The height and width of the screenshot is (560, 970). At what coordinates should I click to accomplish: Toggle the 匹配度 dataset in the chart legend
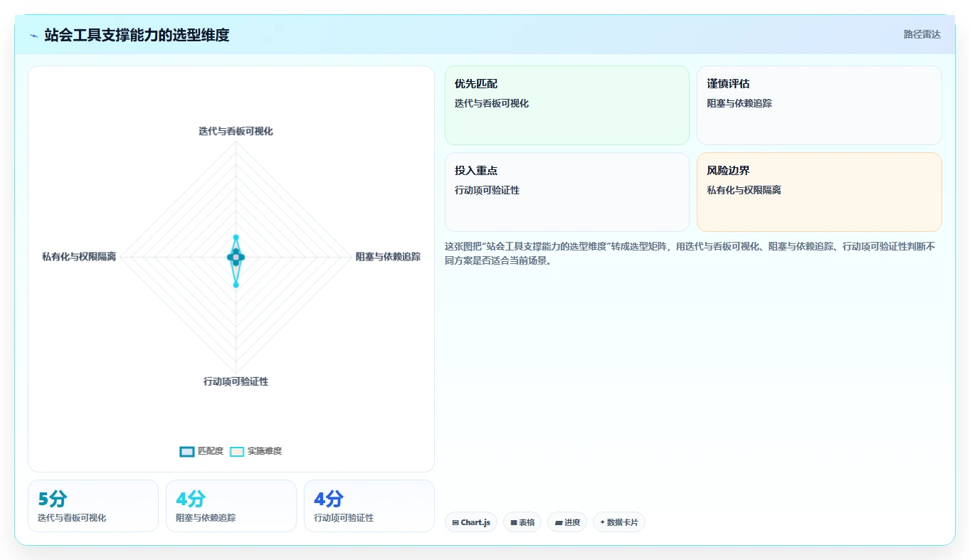pos(201,451)
